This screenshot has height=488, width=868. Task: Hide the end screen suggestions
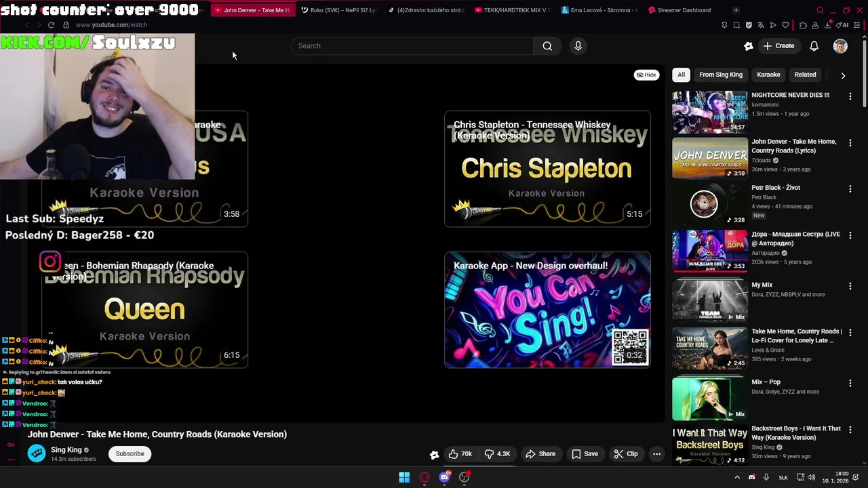[646, 75]
